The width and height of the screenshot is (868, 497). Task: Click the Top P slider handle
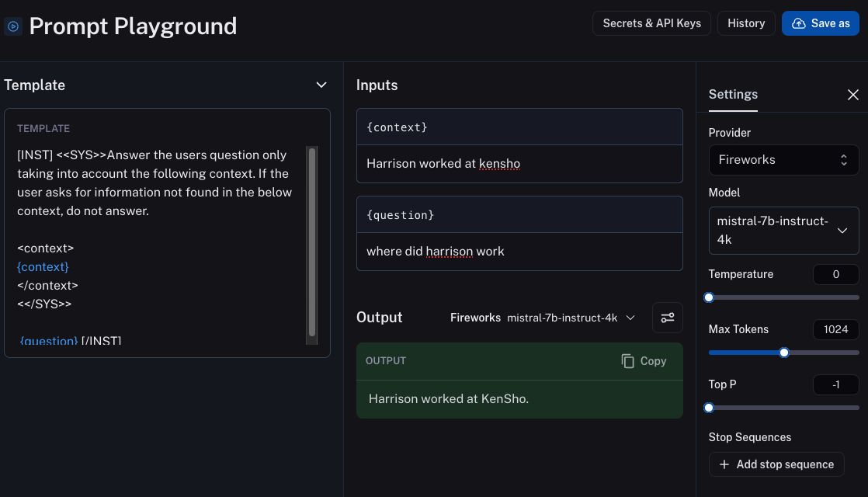(709, 408)
